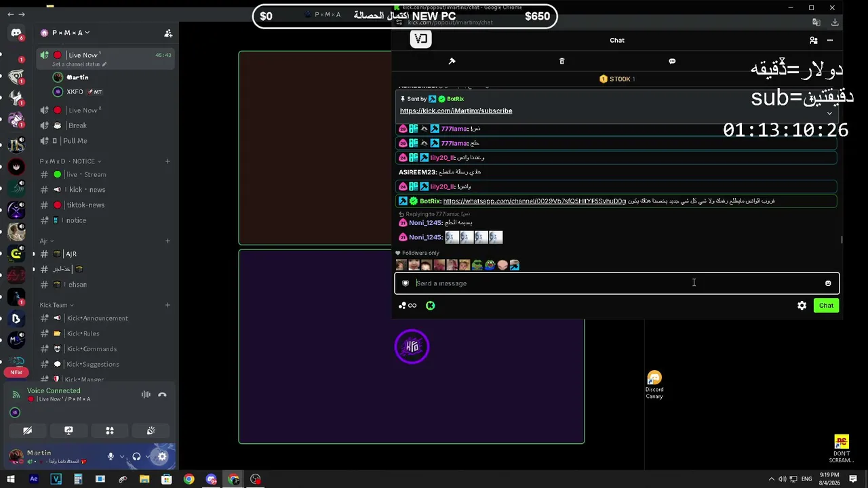
Task: Open the invite members icon in P×M×A server
Action: (168, 33)
